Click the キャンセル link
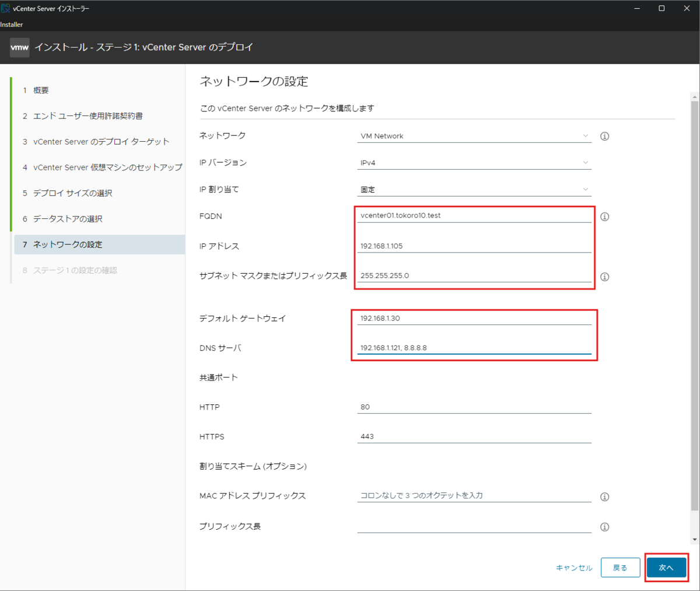This screenshot has height=591, width=700. point(574,568)
